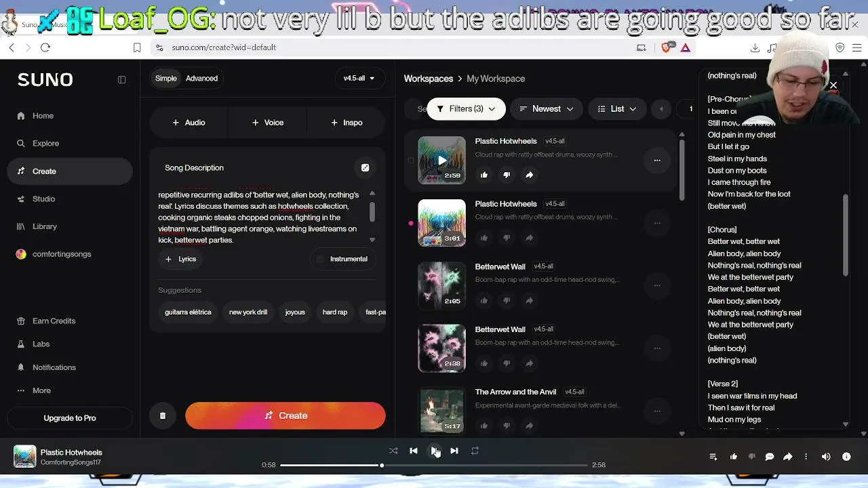Bookmark this page in the browser toolbar
Viewport: 868px width, 488px height.
coord(137,47)
